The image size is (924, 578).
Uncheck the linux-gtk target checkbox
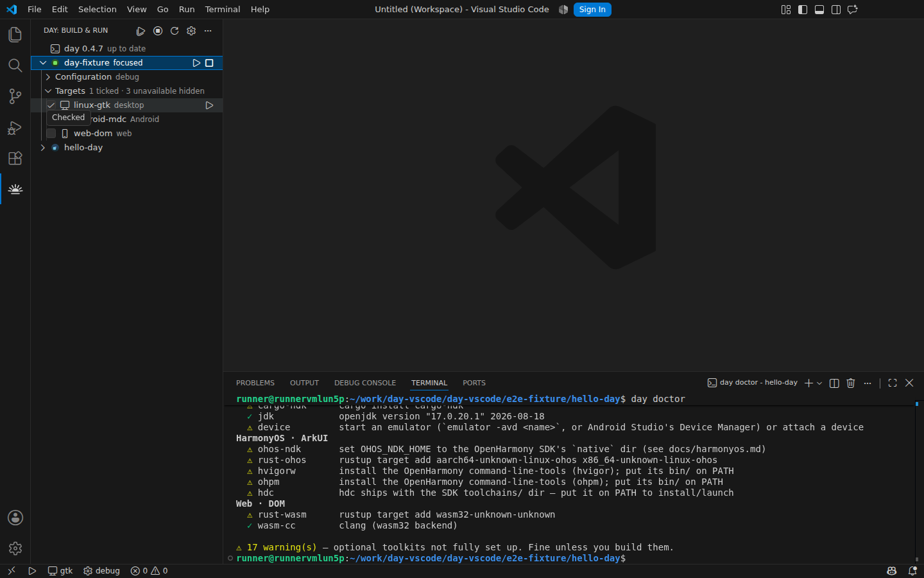click(51, 105)
